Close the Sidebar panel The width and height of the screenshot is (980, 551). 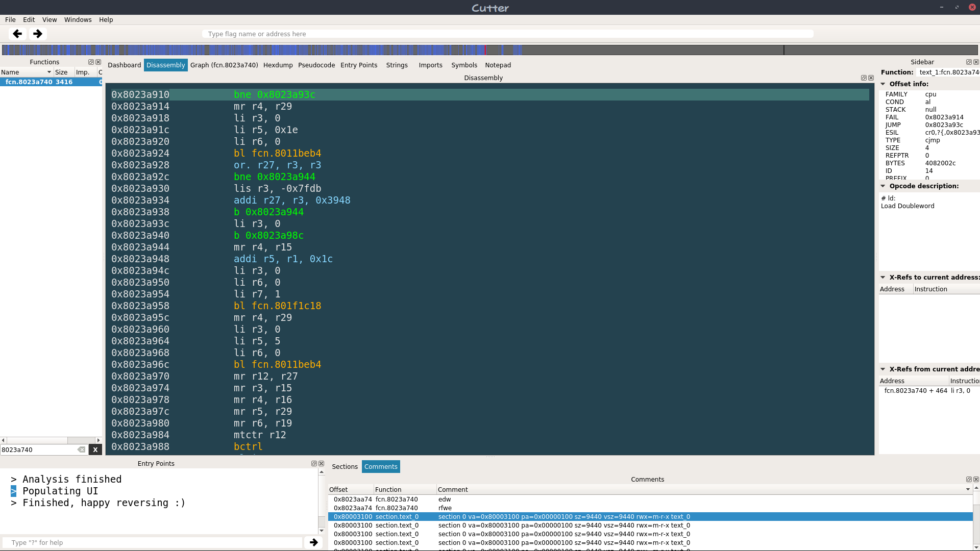(976, 62)
